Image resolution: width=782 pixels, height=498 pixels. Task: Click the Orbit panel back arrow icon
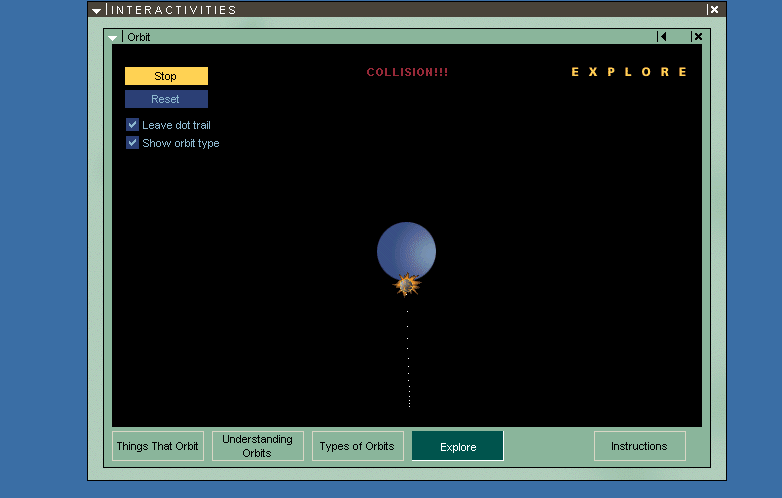coord(662,36)
